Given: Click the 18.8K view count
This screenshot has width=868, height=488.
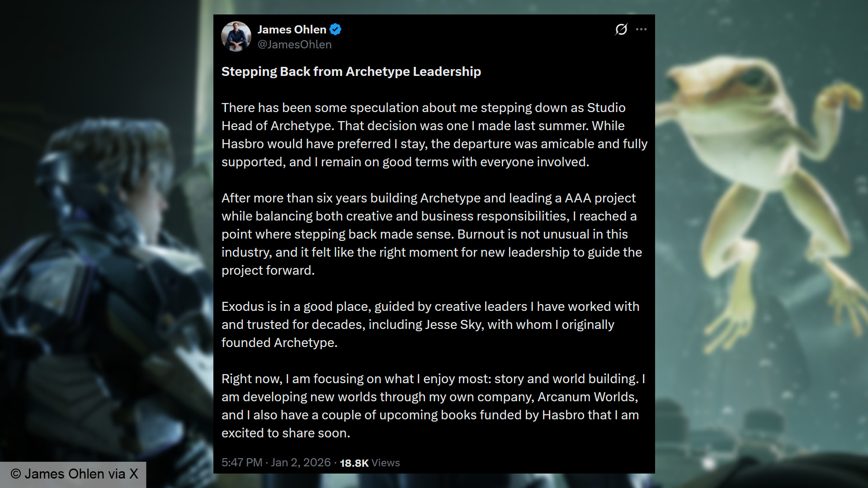Looking at the screenshot, I should pyautogui.click(x=354, y=463).
